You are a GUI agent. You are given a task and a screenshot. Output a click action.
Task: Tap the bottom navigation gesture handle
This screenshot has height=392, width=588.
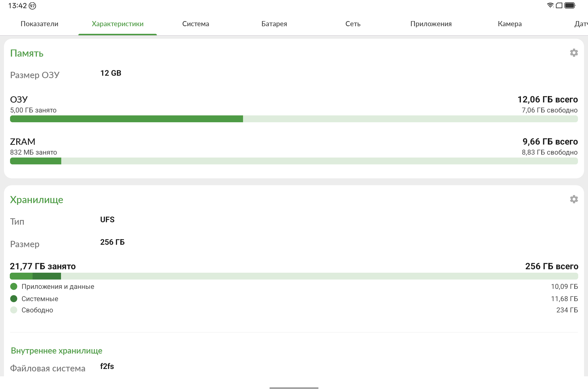coord(294,388)
